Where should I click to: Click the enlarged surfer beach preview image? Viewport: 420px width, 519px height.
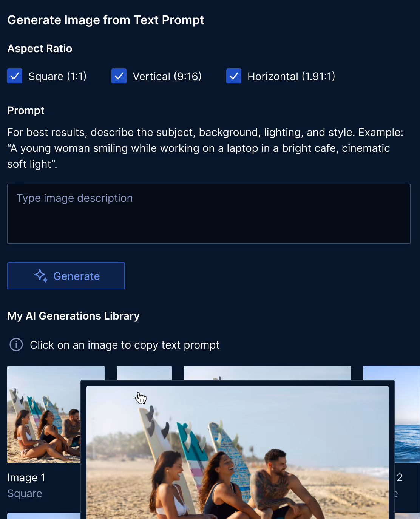pyautogui.click(x=238, y=453)
